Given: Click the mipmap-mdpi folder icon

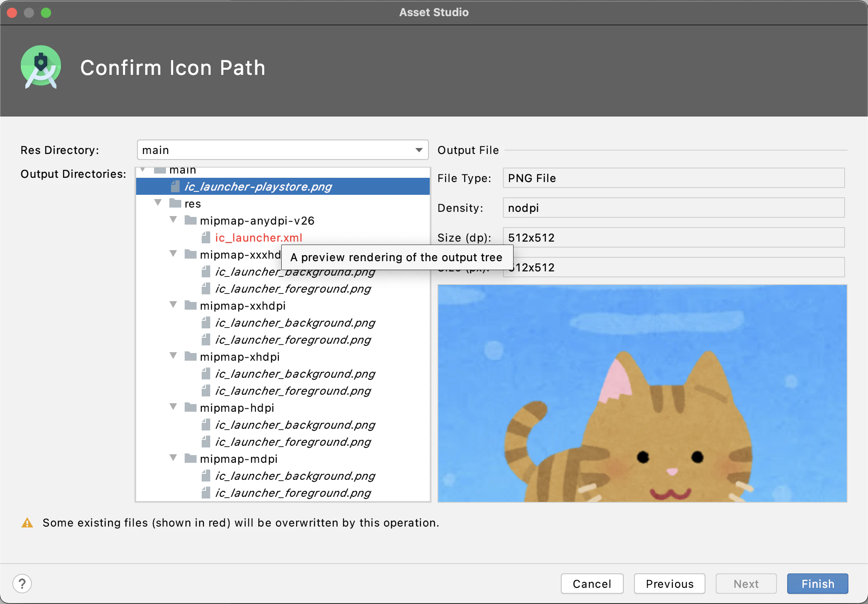Looking at the screenshot, I should click(191, 459).
